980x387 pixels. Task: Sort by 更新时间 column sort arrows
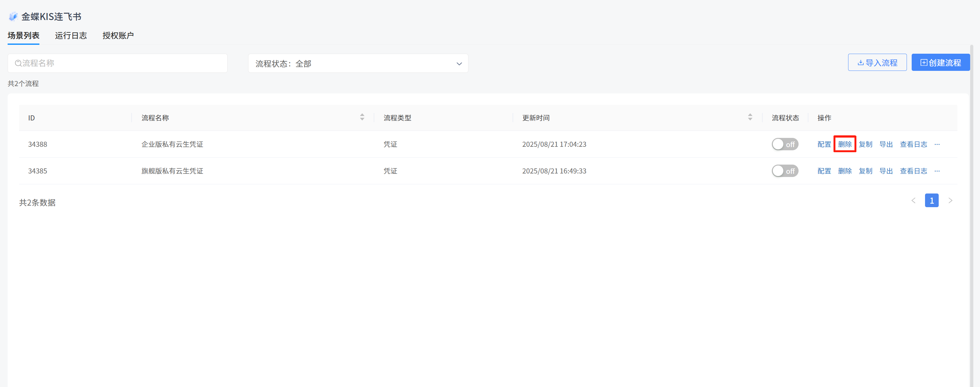point(750,117)
